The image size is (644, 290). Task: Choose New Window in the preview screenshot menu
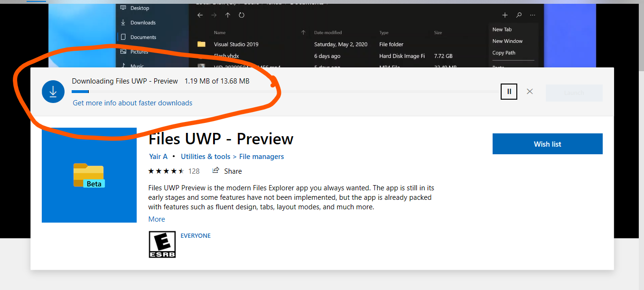pyautogui.click(x=507, y=41)
